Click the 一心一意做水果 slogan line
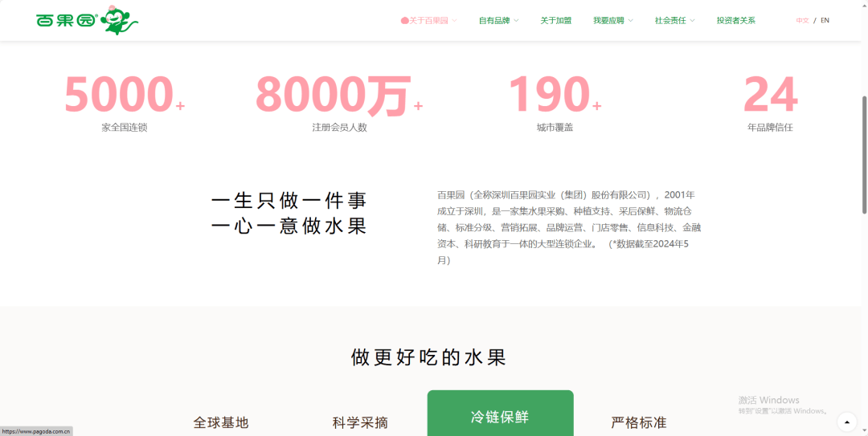868x436 pixels. [289, 226]
